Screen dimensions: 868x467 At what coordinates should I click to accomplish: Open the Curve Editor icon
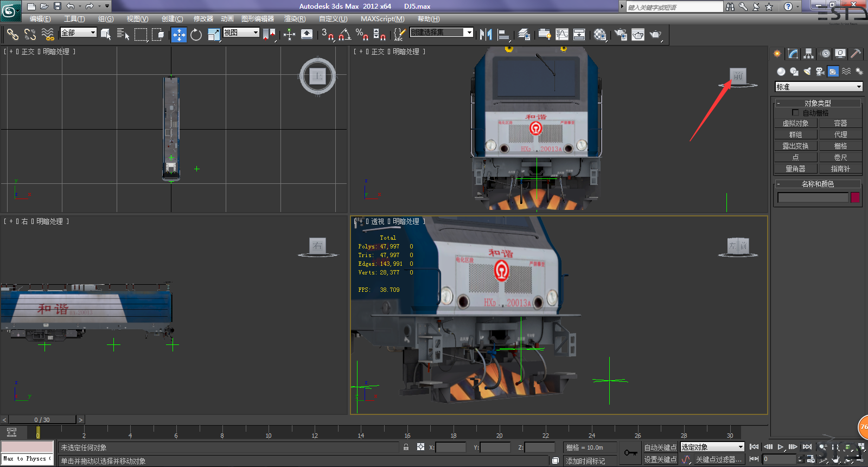click(x=562, y=35)
